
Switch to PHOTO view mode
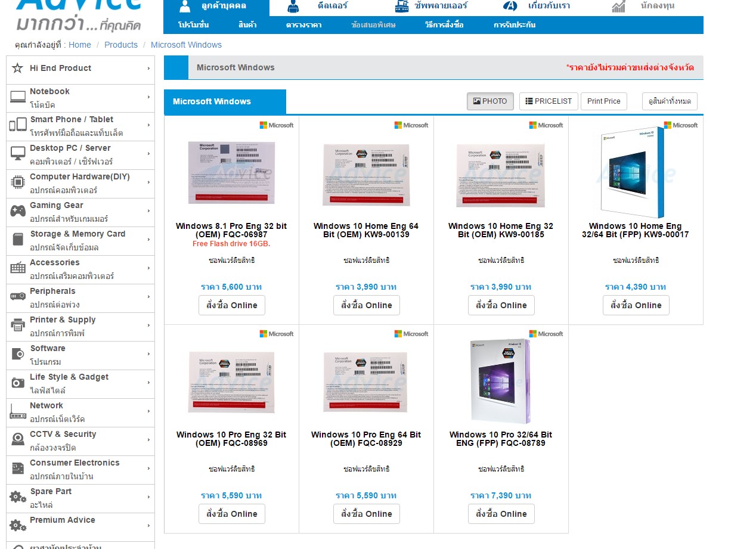click(490, 101)
